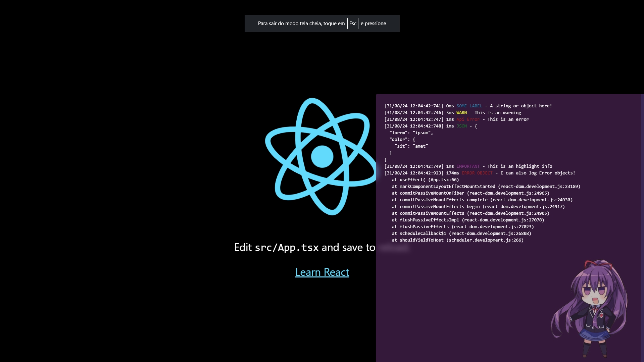Viewport: 644px width, 362px height.
Task: Click 'This is an error' log message
Action: [x=508, y=119]
